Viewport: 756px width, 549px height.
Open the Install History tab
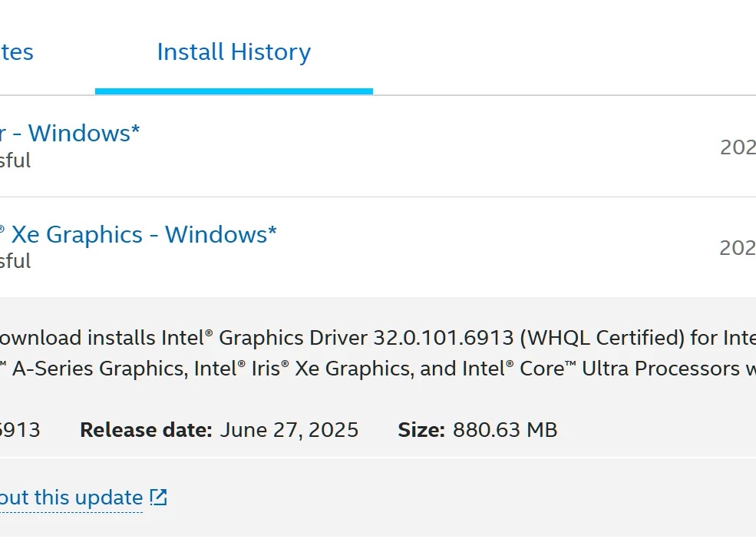234,52
